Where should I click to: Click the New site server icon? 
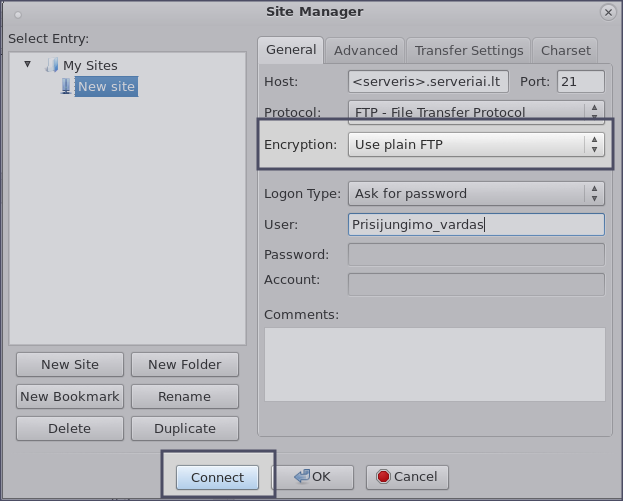click(x=67, y=87)
